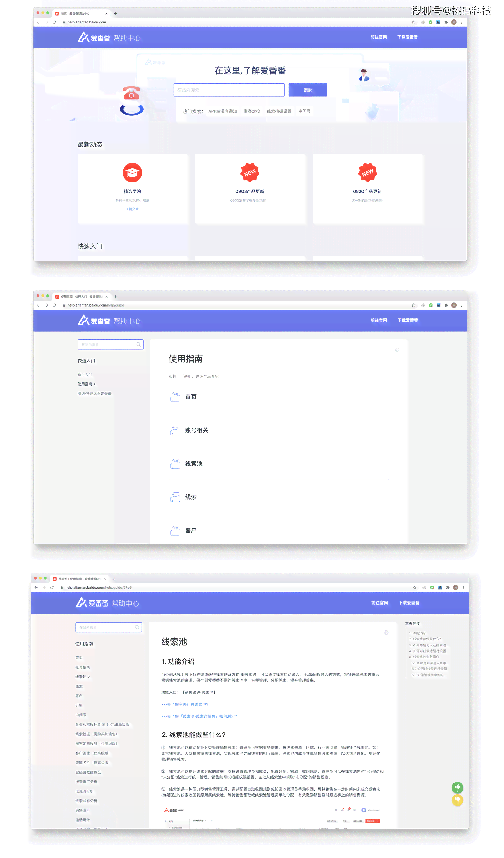Select 企业和招投标查询 (仅ToB高级版) in sidebar
504x858 pixels.
[x=103, y=725]
